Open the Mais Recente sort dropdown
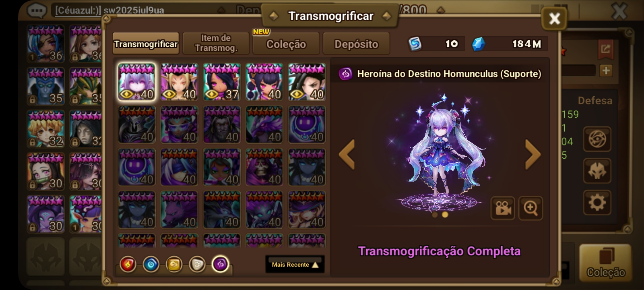 [295, 265]
